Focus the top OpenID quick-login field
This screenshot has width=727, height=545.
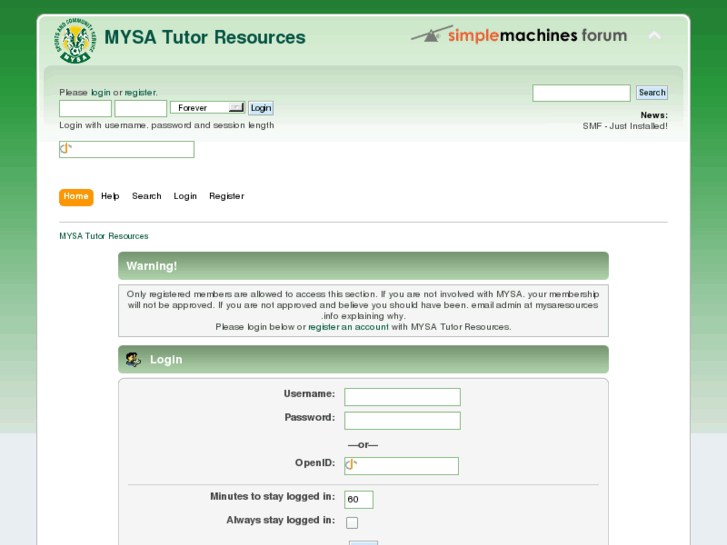127,149
